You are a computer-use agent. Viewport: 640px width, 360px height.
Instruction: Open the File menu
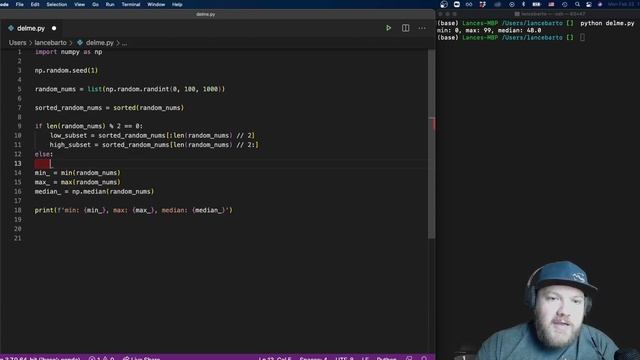point(19,4)
